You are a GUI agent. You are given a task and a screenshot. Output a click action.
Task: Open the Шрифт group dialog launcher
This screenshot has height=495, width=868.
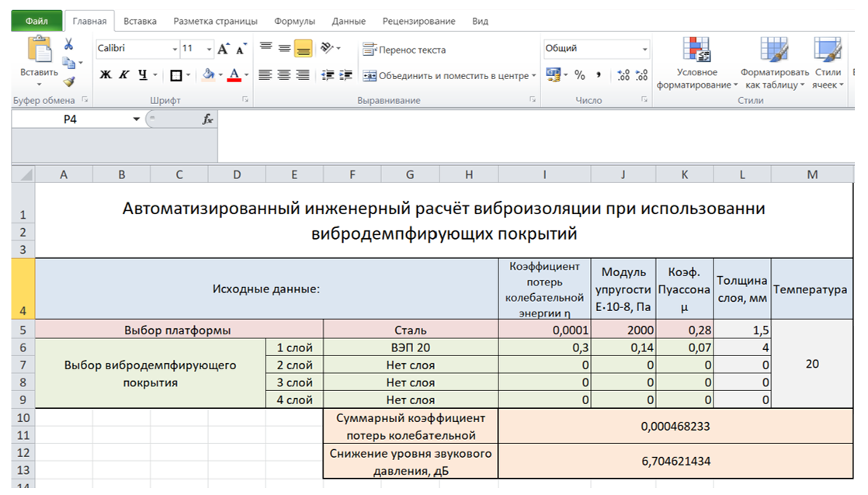[x=245, y=99]
